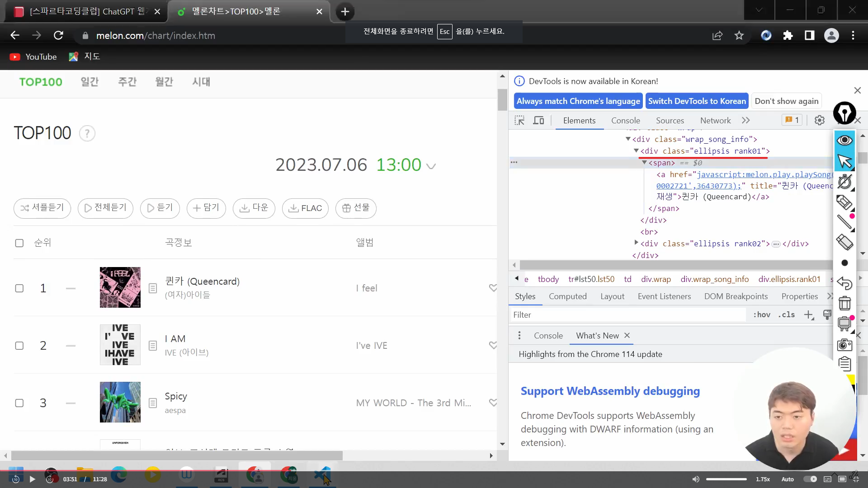868x488 pixels.
Task: Open the lyrics icon for I AM
Action: coord(153,346)
